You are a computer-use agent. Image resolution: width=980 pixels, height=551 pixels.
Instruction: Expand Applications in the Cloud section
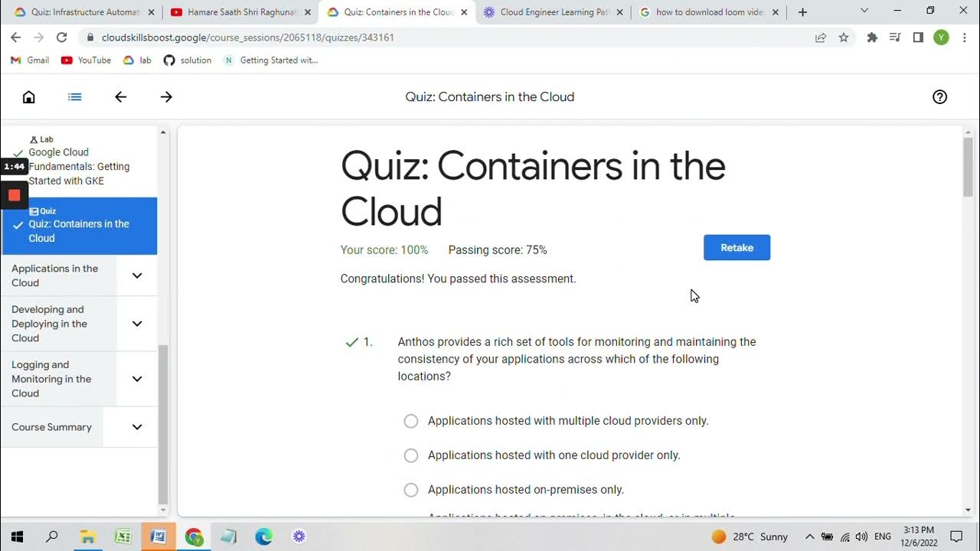[x=137, y=275]
